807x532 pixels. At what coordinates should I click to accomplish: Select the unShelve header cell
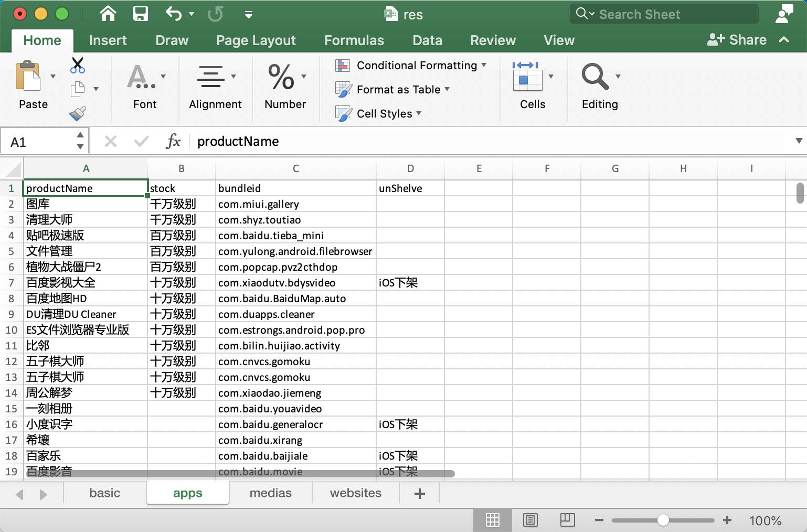(x=410, y=188)
